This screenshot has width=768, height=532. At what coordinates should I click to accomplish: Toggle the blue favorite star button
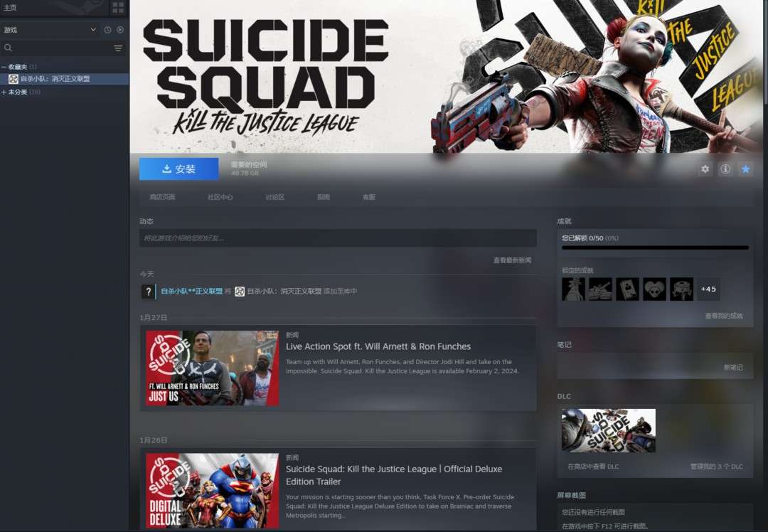[x=745, y=169]
